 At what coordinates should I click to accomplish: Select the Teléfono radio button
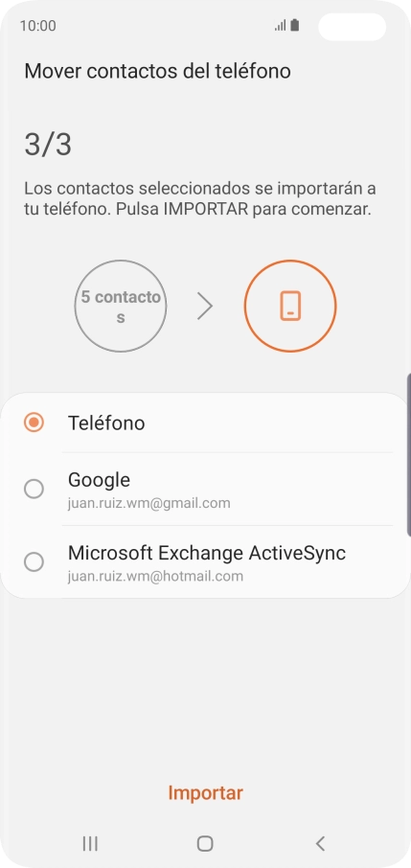(34, 423)
